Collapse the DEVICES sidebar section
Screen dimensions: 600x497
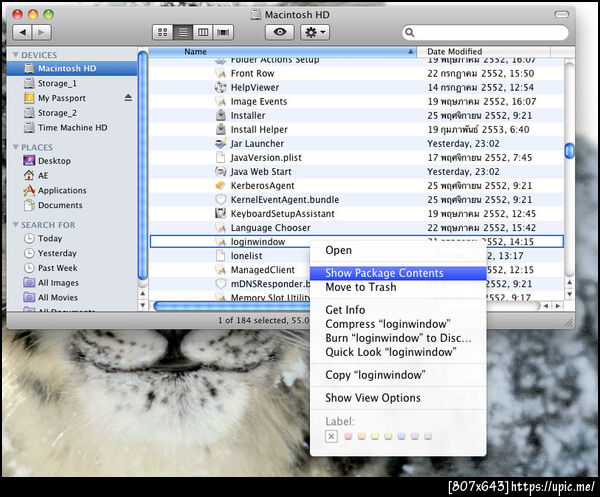click(16, 55)
